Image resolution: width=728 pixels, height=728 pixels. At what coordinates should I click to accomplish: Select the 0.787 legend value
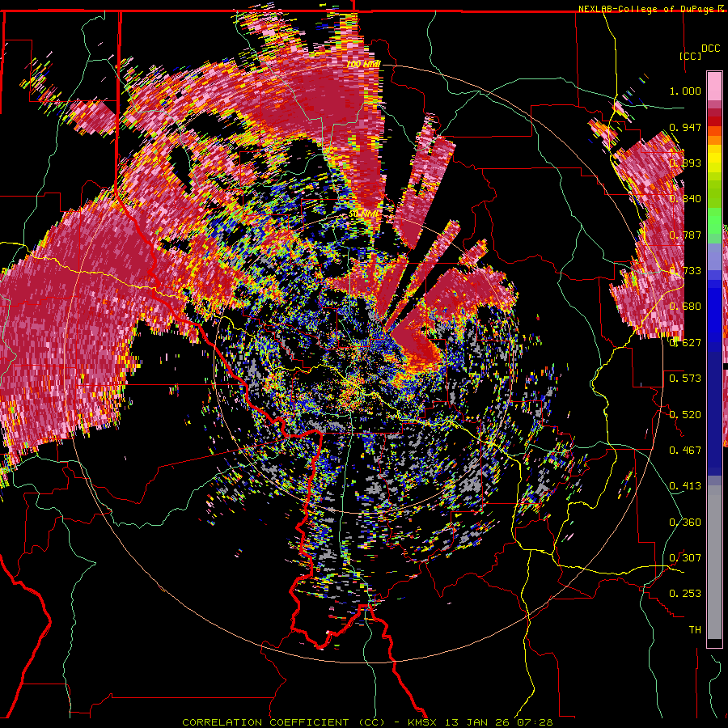tap(685, 235)
